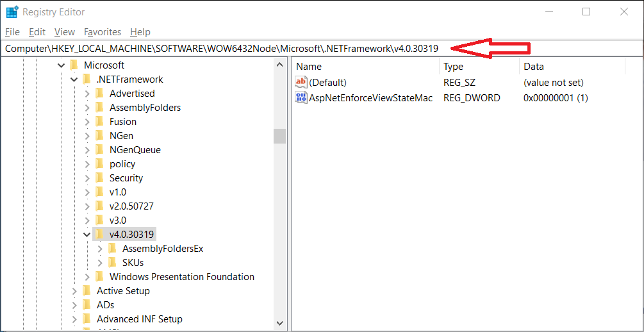Open the Edit menu
Image resolution: width=644 pixels, height=332 pixels.
(37, 32)
